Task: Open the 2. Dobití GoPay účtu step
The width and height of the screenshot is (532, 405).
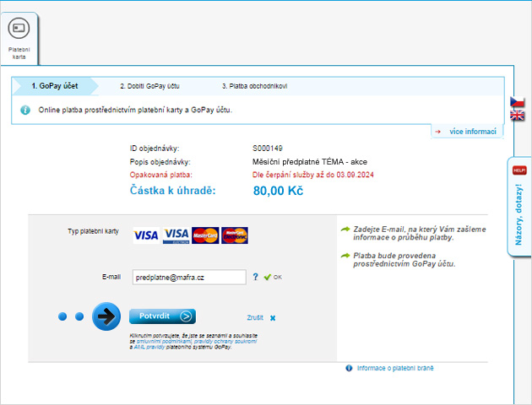Action: tap(149, 86)
